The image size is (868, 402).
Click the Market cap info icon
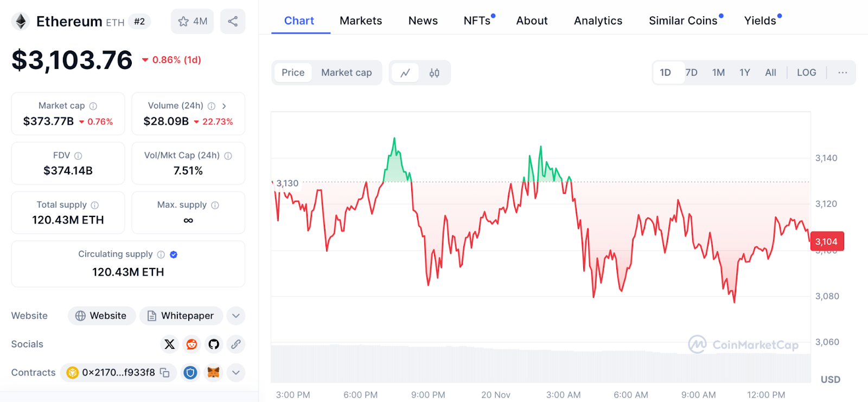pyautogui.click(x=93, y=106)
